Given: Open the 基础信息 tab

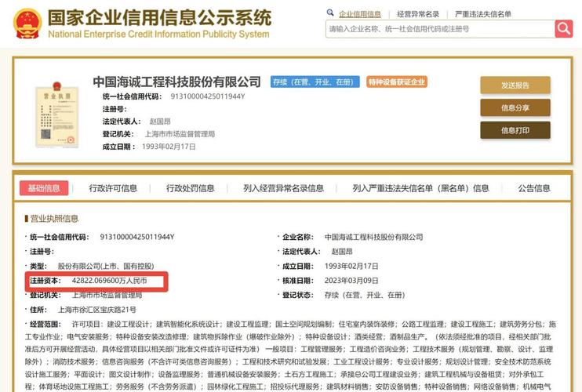Looking at the screenshot, I should (44, 188).
